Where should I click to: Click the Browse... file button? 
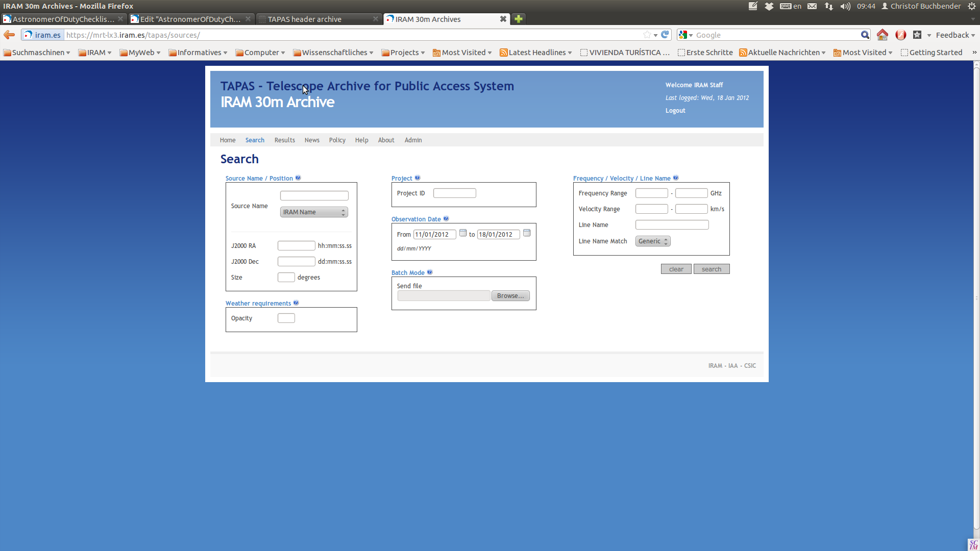510,296
